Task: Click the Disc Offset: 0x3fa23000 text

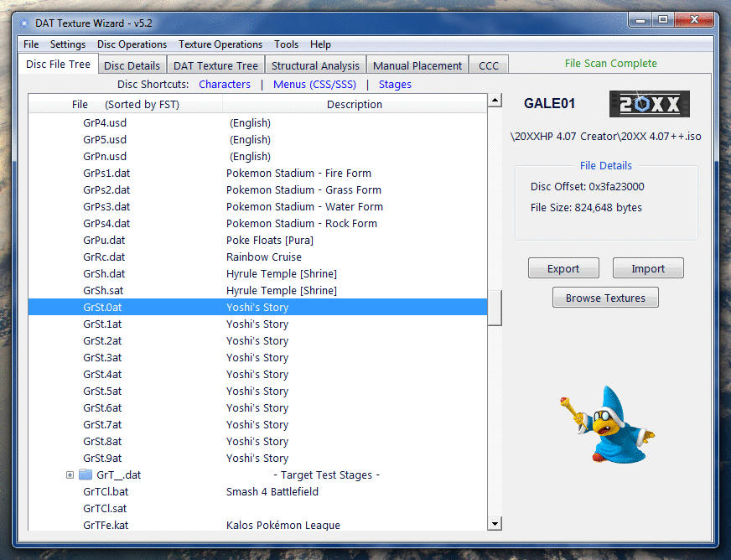Action: click(x=588, y=187)
